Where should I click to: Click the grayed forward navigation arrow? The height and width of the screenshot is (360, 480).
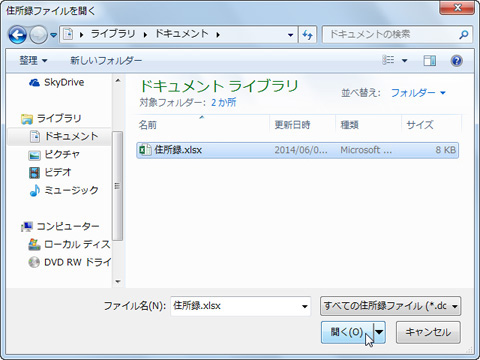(38, 35)
